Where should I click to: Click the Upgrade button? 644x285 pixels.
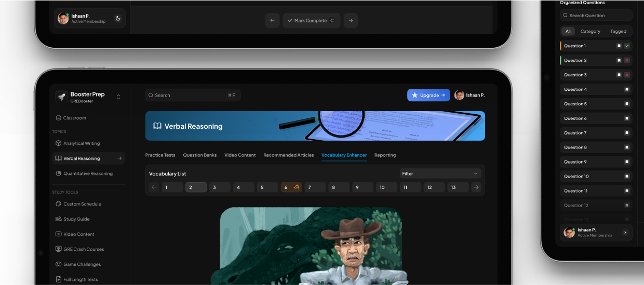pyautogui.click(x=428, y=95)
